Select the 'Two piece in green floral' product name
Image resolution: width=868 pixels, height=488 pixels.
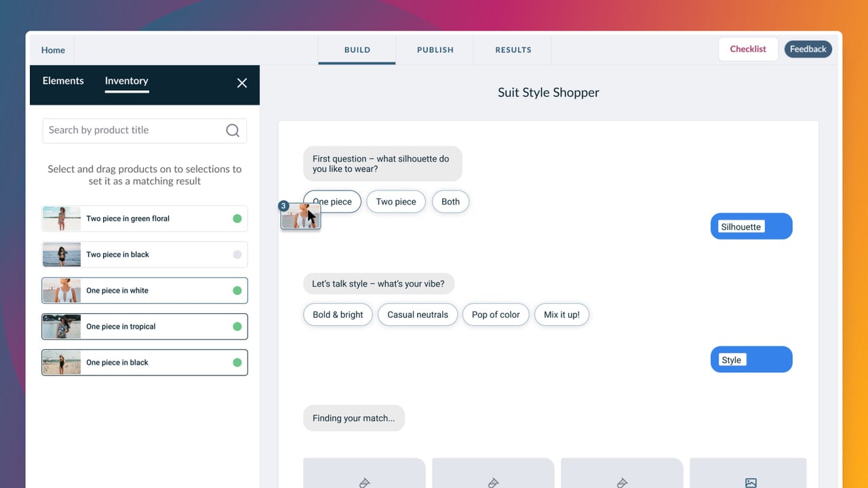click(127, 218)
